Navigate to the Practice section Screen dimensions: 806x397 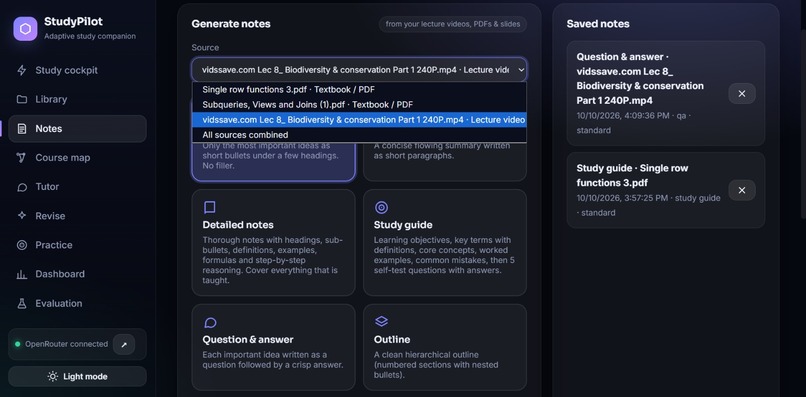(x=77, y=245)
